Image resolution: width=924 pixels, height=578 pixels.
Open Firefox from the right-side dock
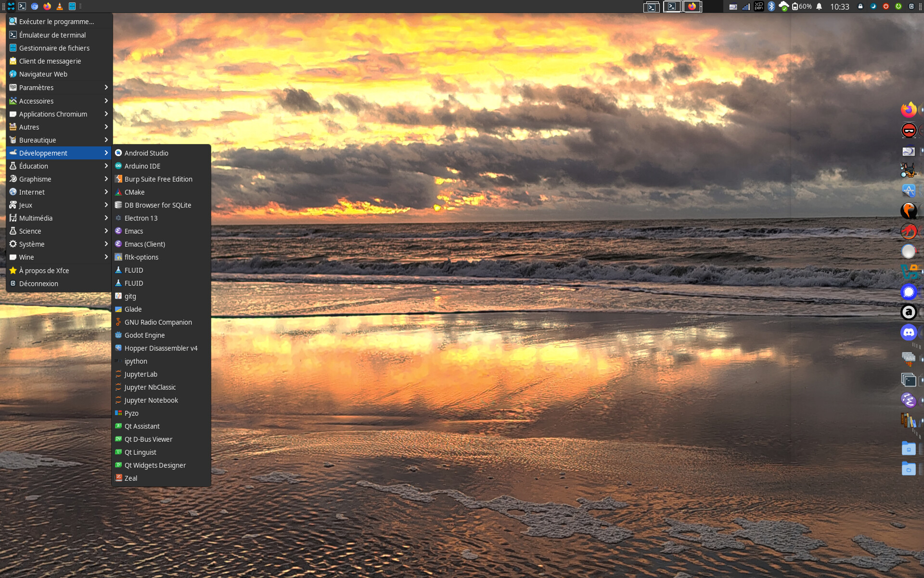908,110
